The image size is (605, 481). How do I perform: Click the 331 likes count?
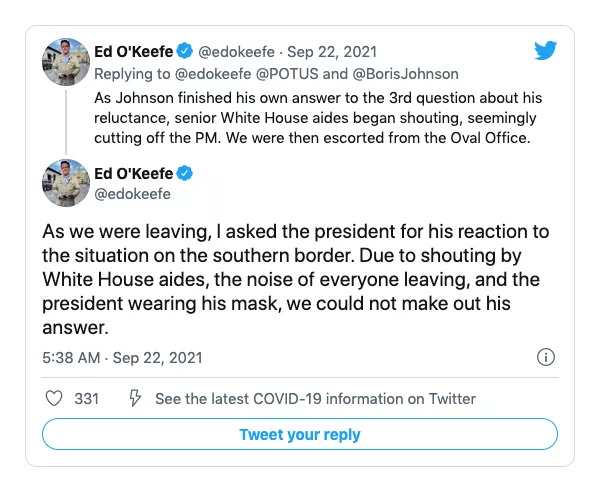[x=87, y=398]
